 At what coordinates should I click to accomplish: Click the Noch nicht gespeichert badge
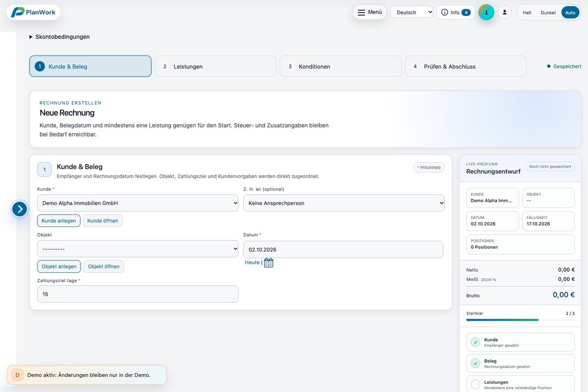pos(550,167)
